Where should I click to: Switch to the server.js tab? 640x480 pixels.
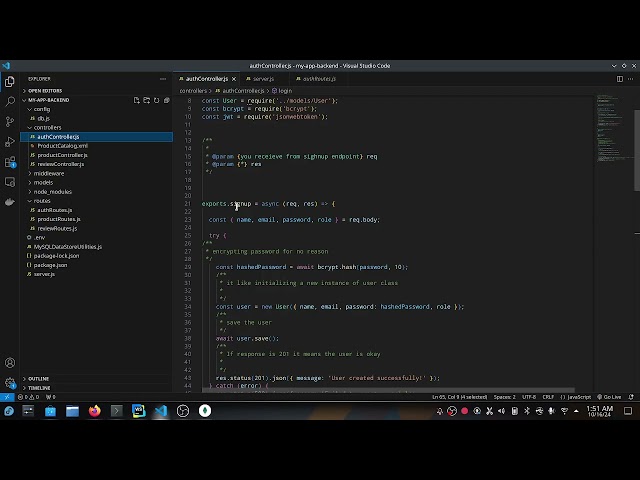coord(262,78)
